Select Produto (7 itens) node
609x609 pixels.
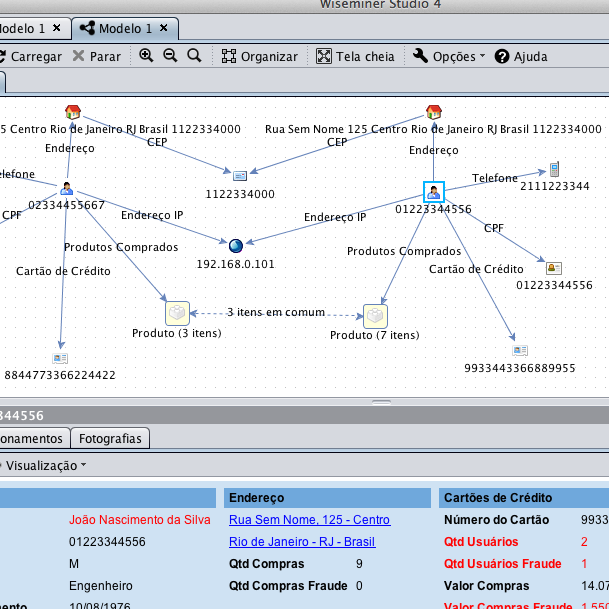tap(375, 316)
